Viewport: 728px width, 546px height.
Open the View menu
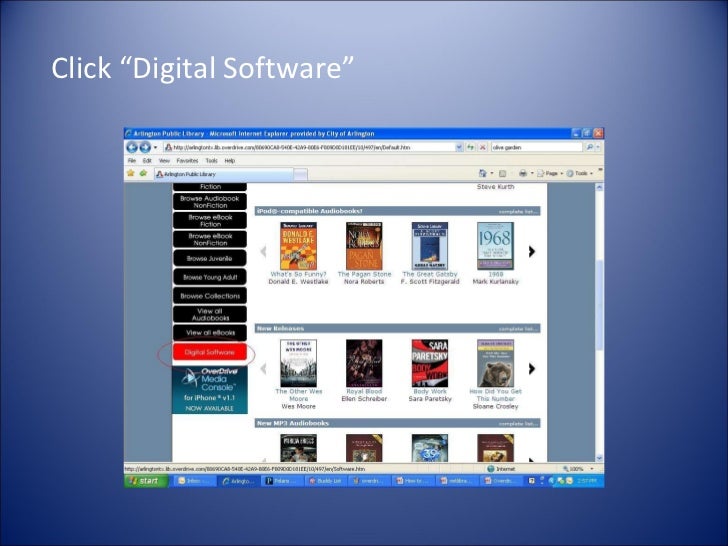[164, 161]
